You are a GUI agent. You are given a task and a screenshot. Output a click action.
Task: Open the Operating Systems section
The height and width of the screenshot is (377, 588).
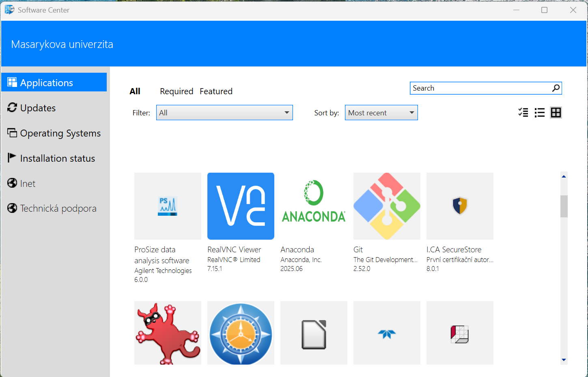point(54,133)
